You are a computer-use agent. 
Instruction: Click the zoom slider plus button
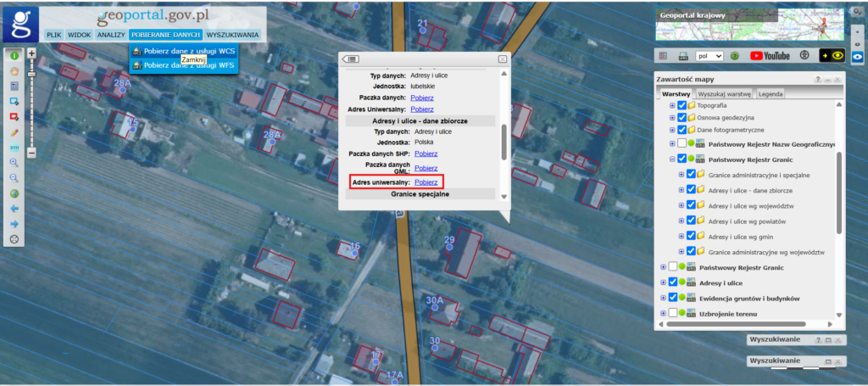(31, 53)
